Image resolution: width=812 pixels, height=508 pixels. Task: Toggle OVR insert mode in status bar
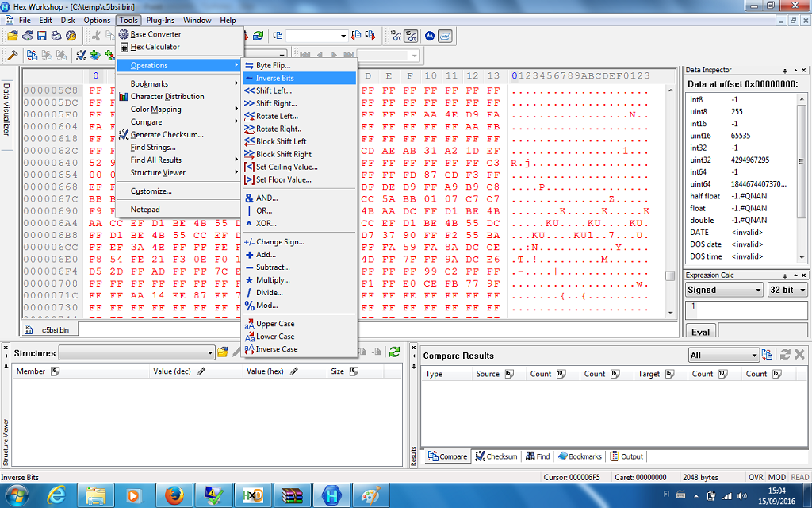click(756, 477)
